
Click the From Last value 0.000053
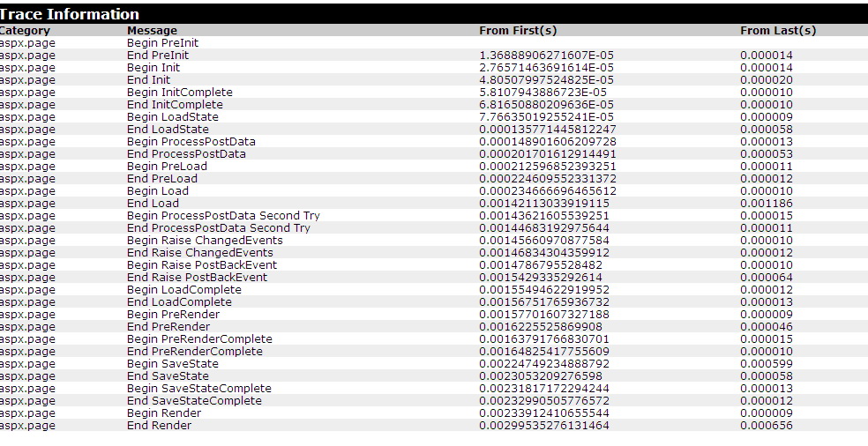pyautogui.click(x=767, y=154)
